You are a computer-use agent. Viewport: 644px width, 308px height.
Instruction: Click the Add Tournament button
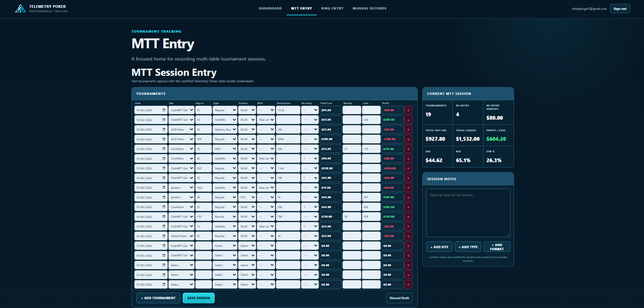pos(158,298)
